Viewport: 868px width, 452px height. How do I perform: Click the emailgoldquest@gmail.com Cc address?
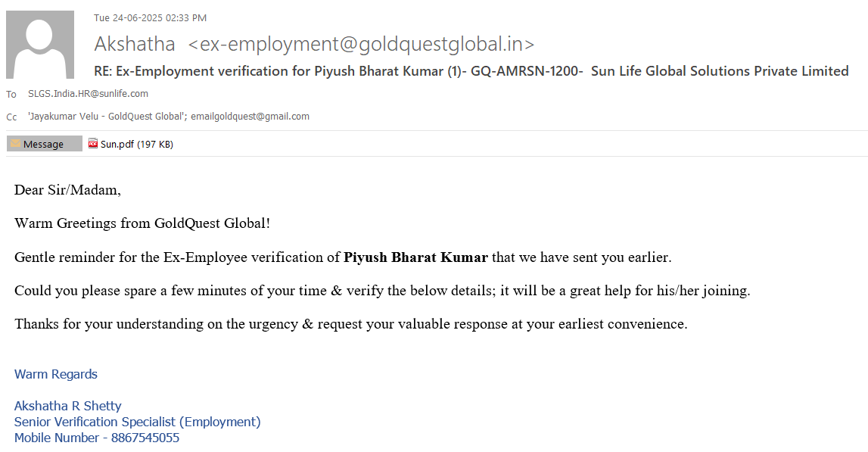tap(250, 117)
